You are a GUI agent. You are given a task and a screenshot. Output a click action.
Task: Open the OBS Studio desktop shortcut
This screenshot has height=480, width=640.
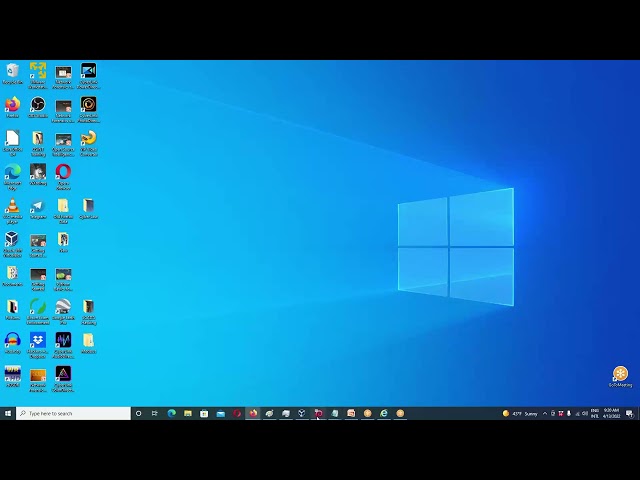[38, 107]
